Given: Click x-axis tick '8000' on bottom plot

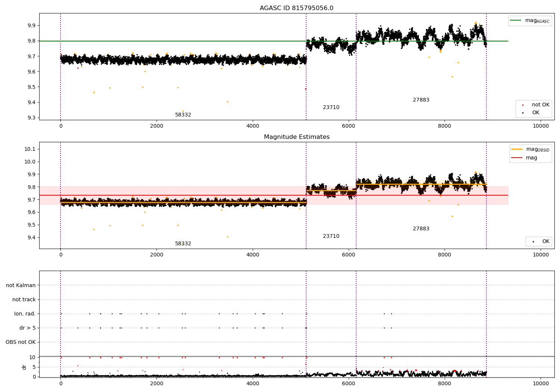Looking at the screenshot, I should [x=445, y=383].
